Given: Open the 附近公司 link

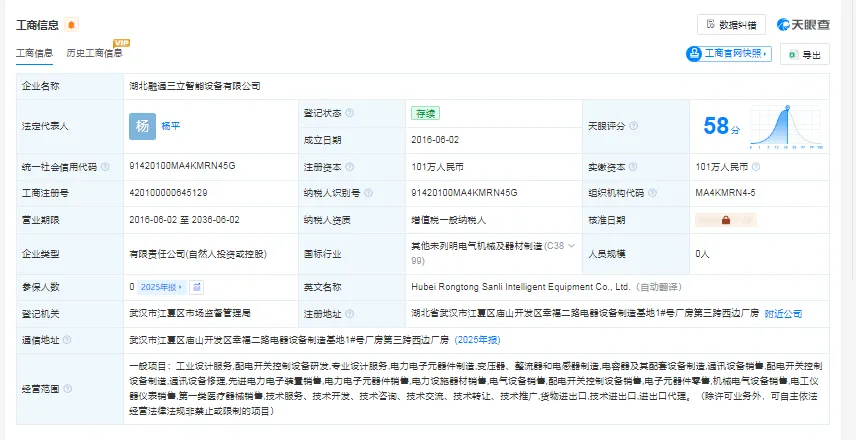Looking at the screenshot, I should 783,314.
